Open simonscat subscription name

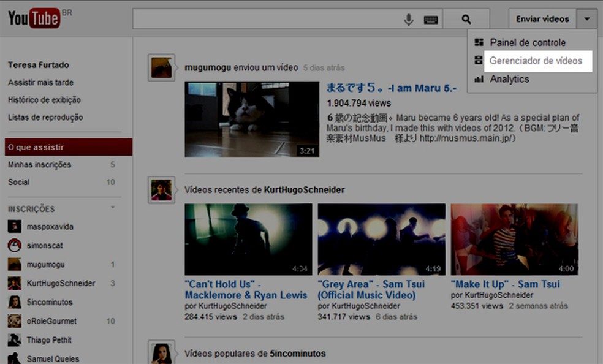(x=45, y=245)
